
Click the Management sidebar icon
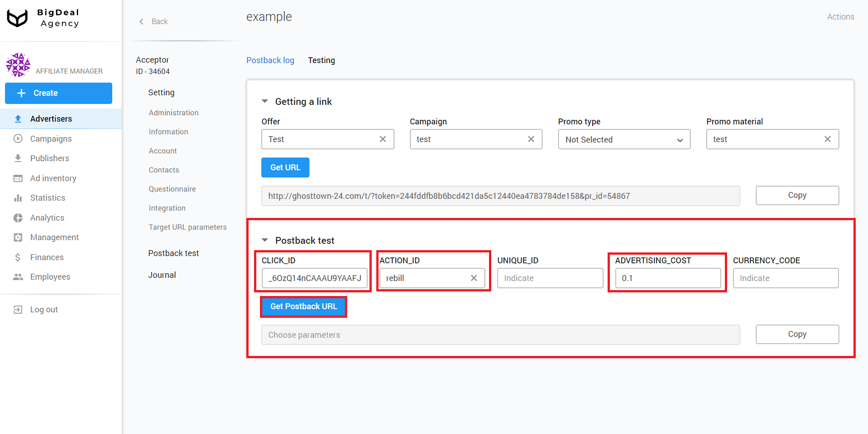tap(18, 237)
